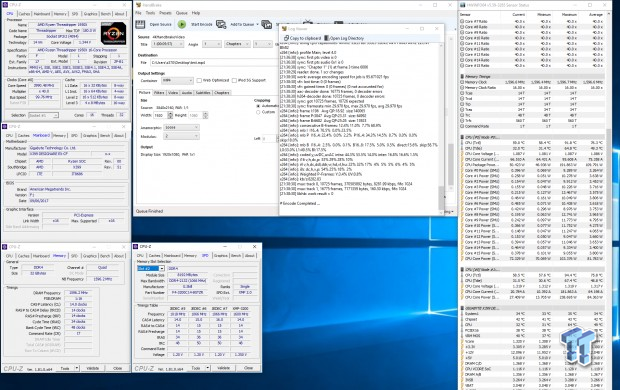Click Copy to clipboard text in Log Viewer
This screenshot has height=390, width=620.
pos(305,38)
